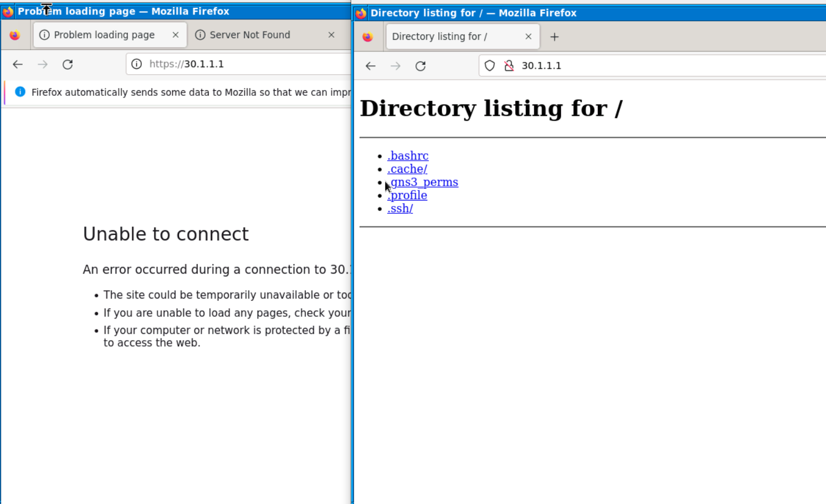Screen dimensions: 826x504
Task: Open Firefox View icon in left window
Action: 15,35
